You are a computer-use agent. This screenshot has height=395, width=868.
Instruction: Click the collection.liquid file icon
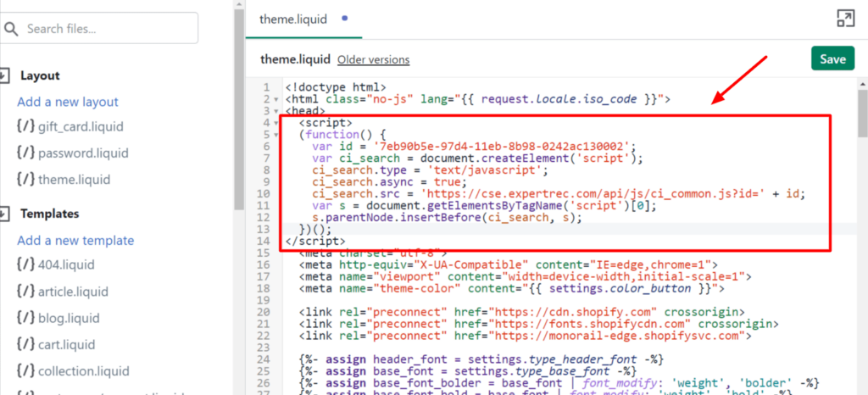pos(25,370)
